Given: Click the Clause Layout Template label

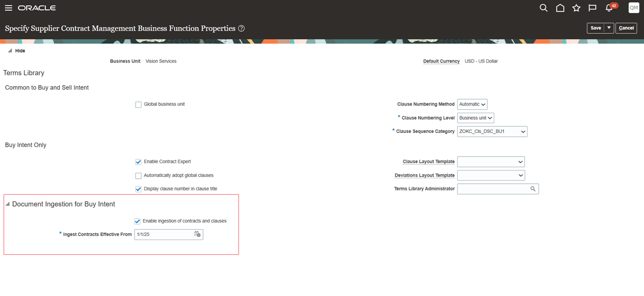Looking at the screenshot, I should pos(429,162).
